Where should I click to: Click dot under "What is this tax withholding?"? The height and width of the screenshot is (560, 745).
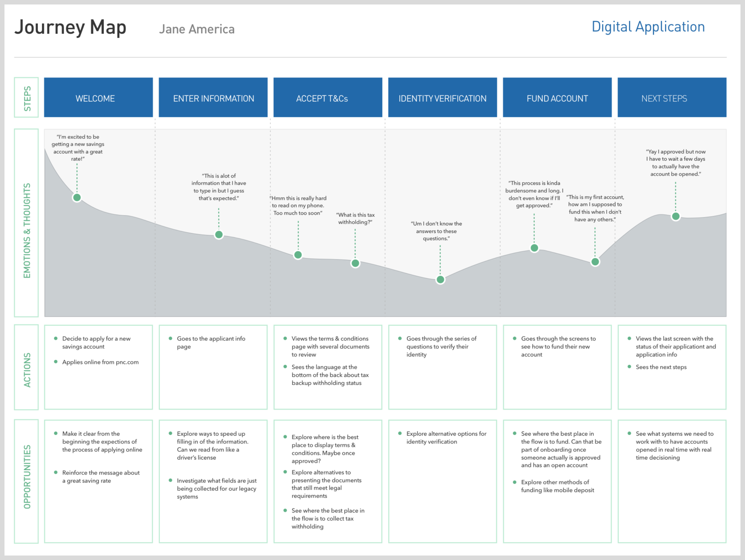pyautogui.click(x=355, y=263)
